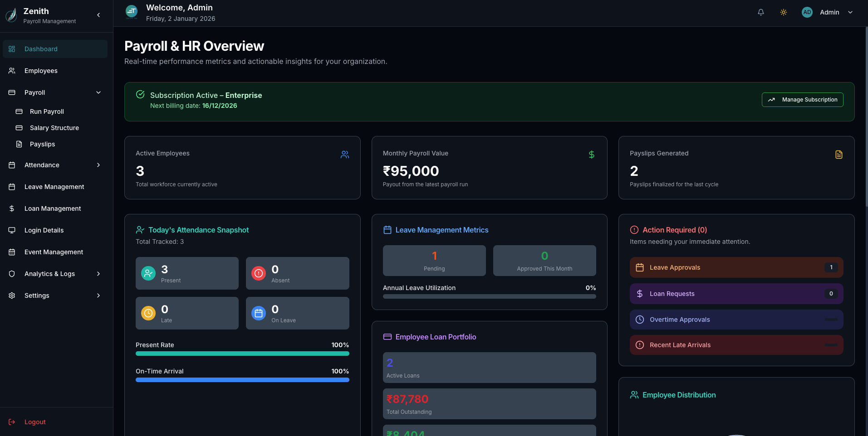Expand the Attendance menu
Screen dimensions: 868x436
pyautogui.click(x=98, y=165)
